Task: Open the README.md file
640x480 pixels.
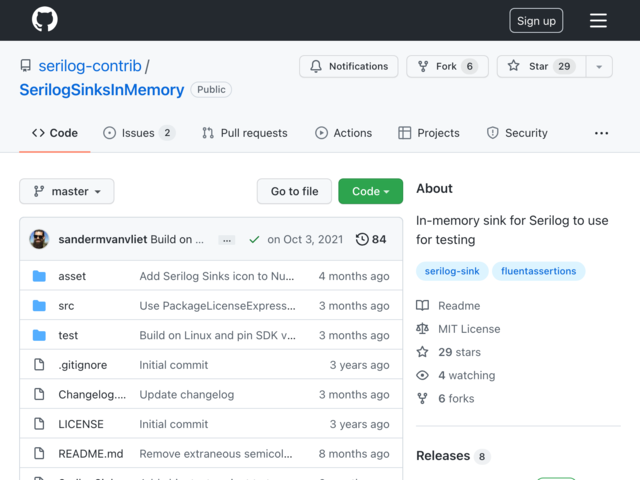Action: point(91,454)
